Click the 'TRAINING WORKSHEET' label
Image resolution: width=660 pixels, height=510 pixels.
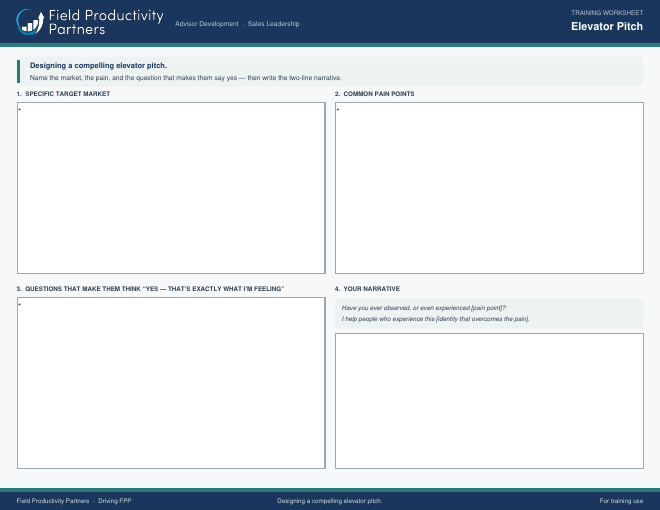(x=607, y=13)
